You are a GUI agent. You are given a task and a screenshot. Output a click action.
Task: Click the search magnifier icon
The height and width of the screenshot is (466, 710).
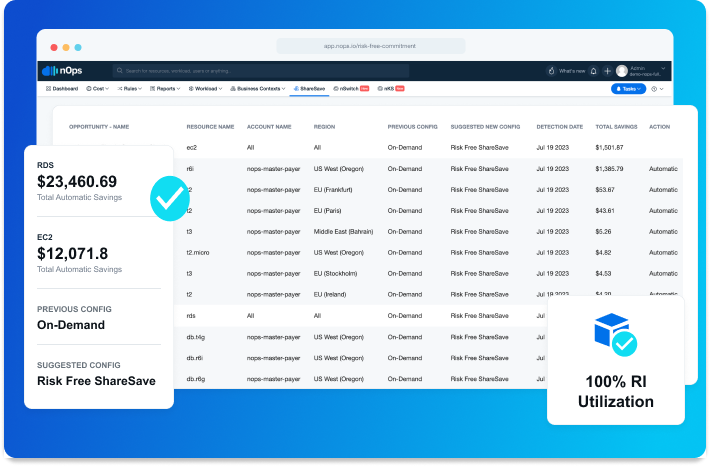click(x=120, y=71)
